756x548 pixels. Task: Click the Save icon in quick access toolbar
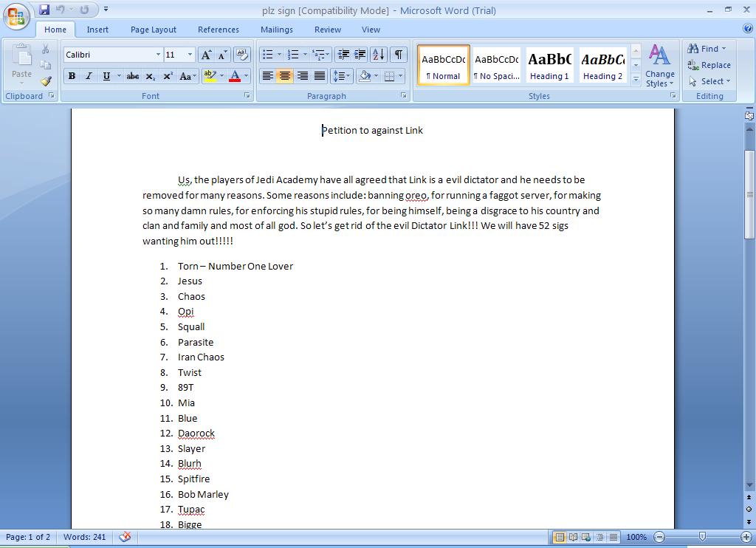click(x=44, y=9)
